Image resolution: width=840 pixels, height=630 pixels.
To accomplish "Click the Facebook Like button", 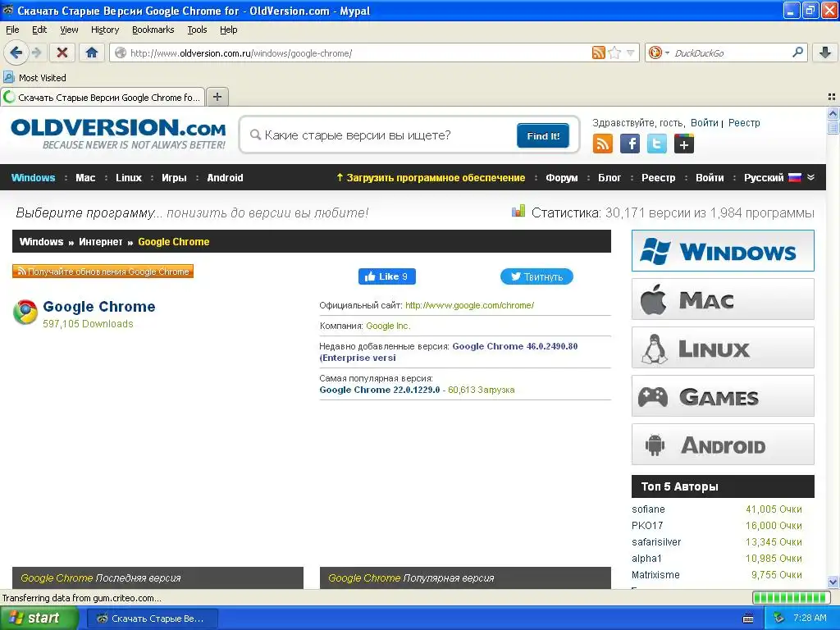I will [x=387, y=276].
